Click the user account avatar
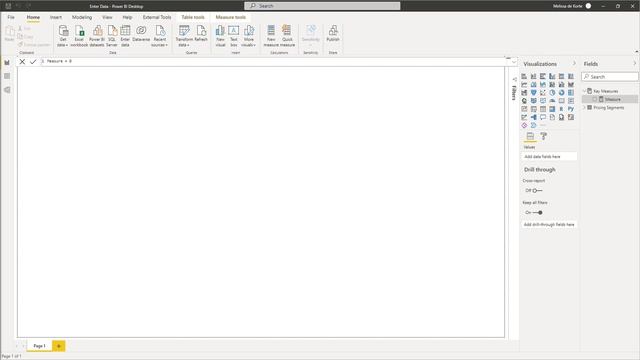The image size is (640, 360). pyautogui.click(x=589, y=6)
